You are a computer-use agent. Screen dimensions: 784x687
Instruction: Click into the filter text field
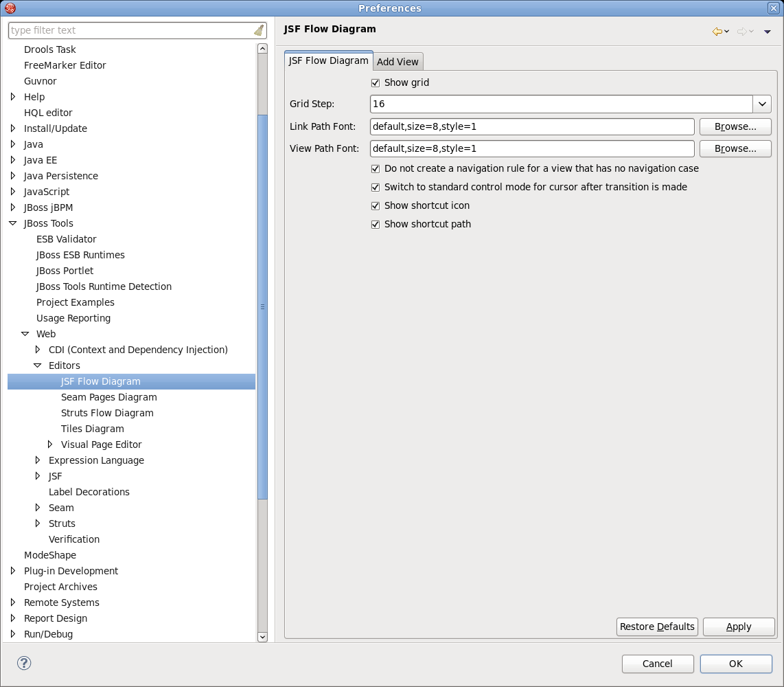[x=130, y=30]
